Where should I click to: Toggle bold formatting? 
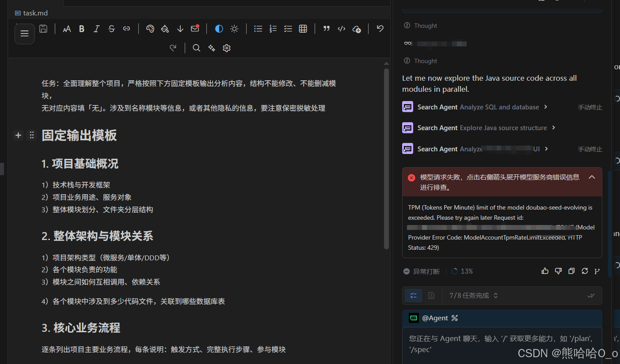point(82,29)
